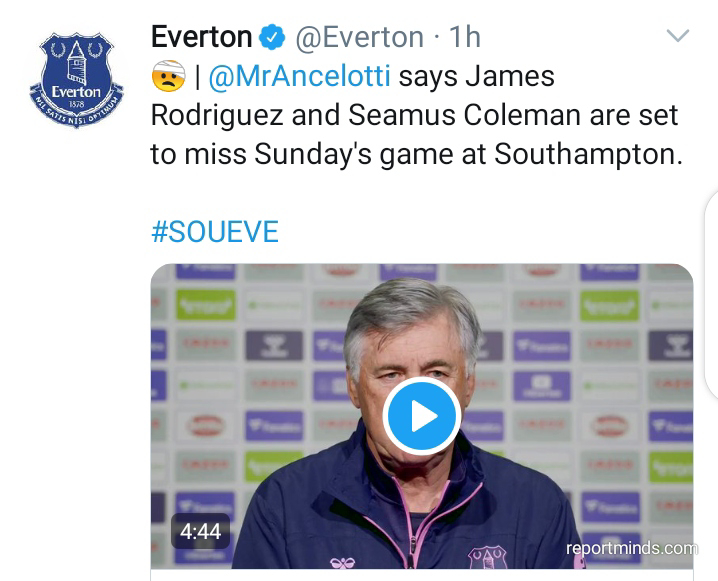Click the Everton account display name
The height and width of the screenshot is (581, 718).
pos(201,37)
